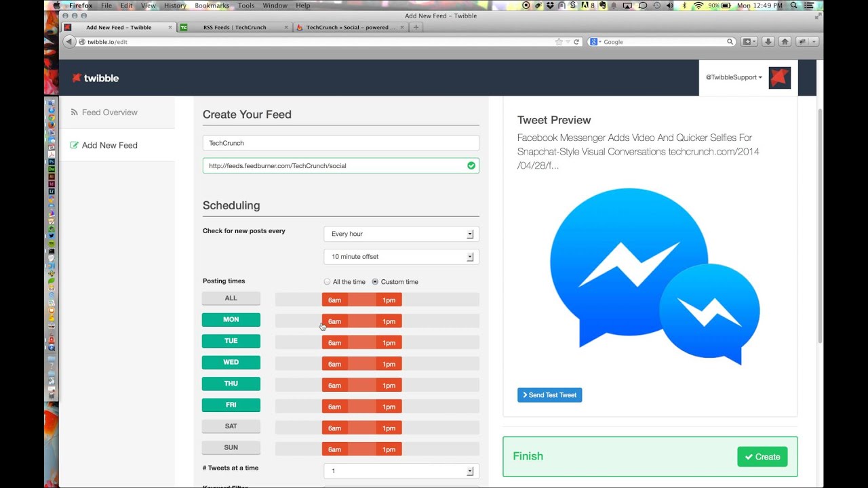Open Spotlight search in the menu bar

tap(794, 5)
